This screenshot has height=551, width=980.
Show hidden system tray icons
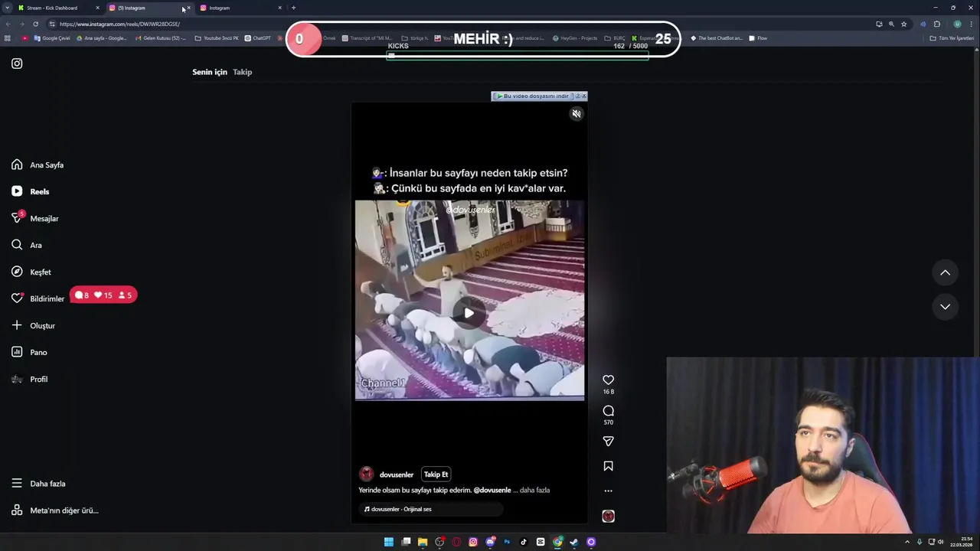pyautogui.click(x=907, y=542)
